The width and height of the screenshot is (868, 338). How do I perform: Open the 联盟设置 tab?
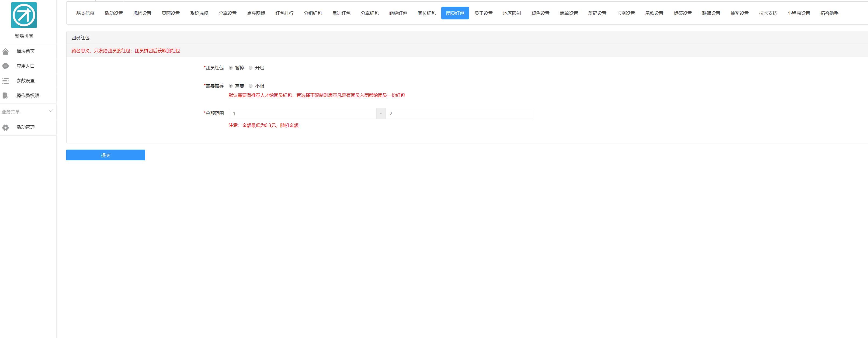point(711,13)
